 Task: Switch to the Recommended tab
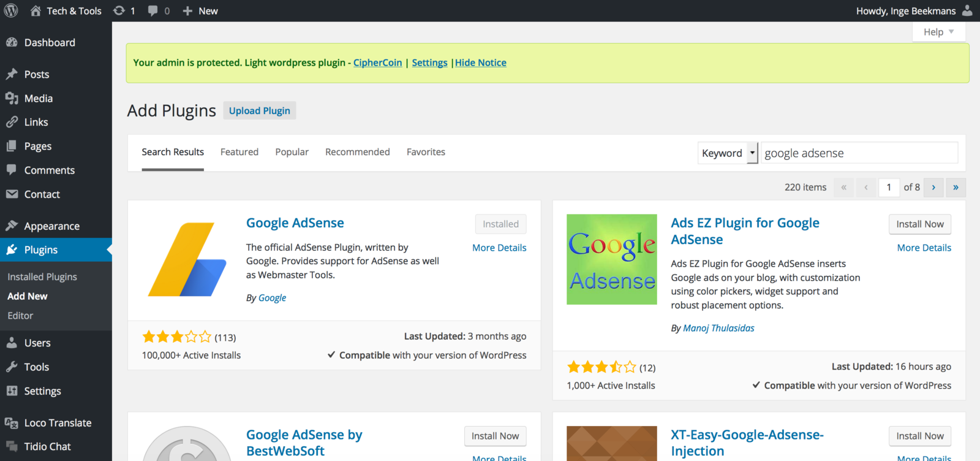358,152
